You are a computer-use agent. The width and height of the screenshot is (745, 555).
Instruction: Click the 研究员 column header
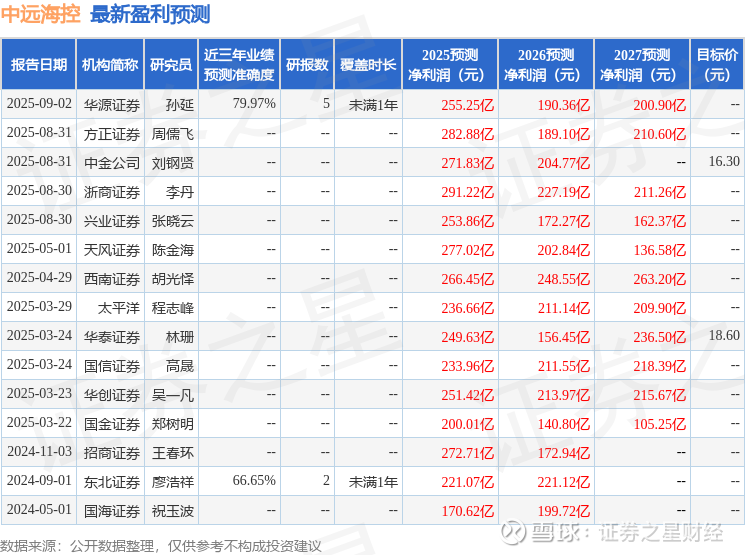coord(171,65)
